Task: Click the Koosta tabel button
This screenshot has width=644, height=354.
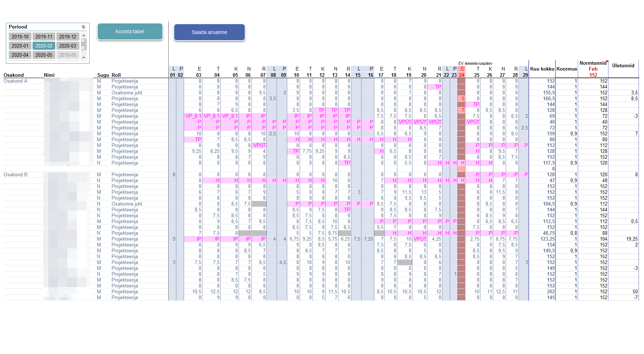Action: (x=130, y=31)
